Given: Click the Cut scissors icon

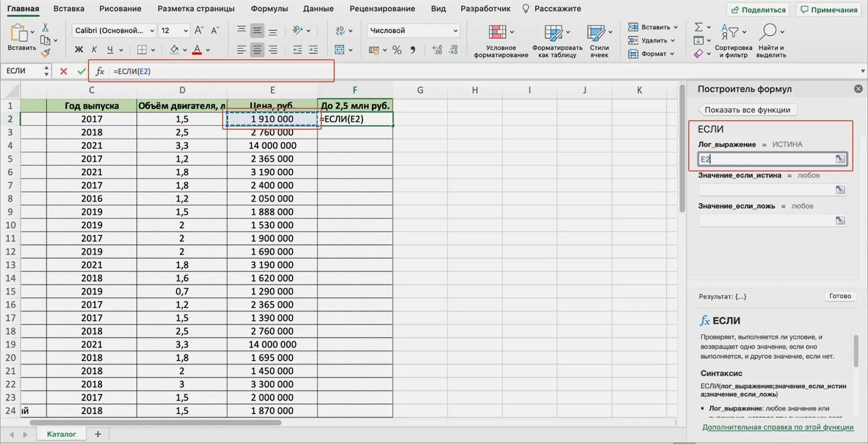Looking at the screenshot, I should (45, 28).
